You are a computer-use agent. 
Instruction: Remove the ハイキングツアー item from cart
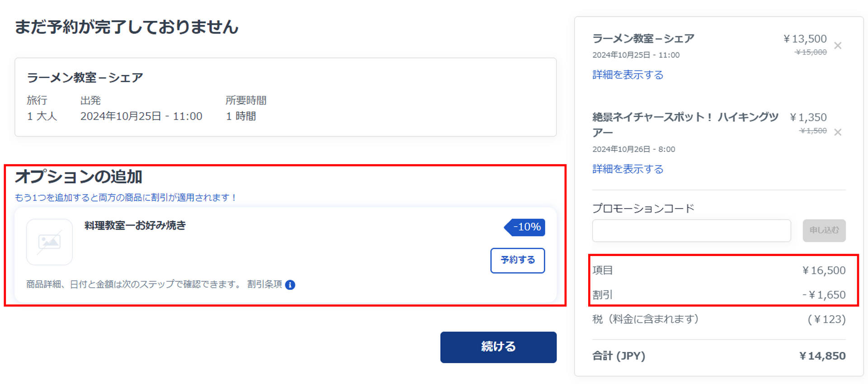(838, 132)
